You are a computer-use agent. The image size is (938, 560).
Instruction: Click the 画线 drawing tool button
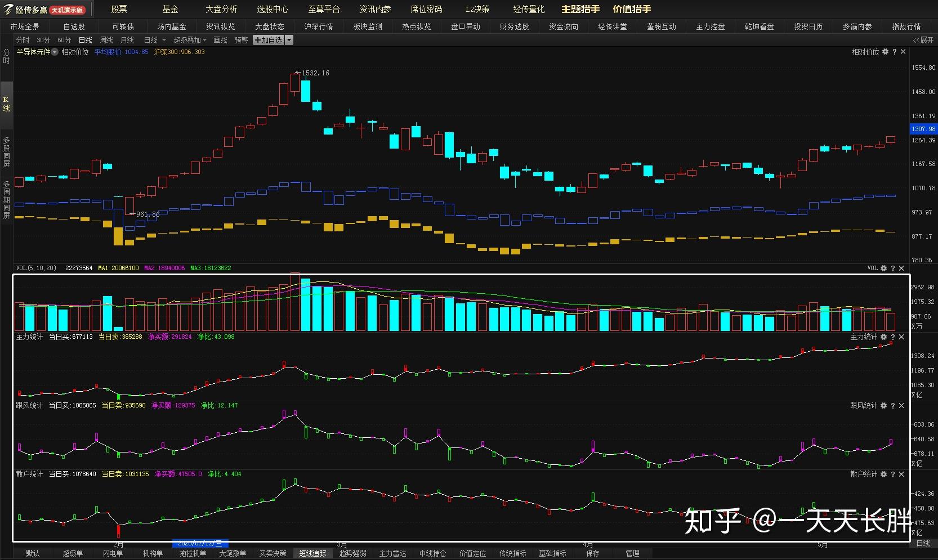tap(221, 40)
